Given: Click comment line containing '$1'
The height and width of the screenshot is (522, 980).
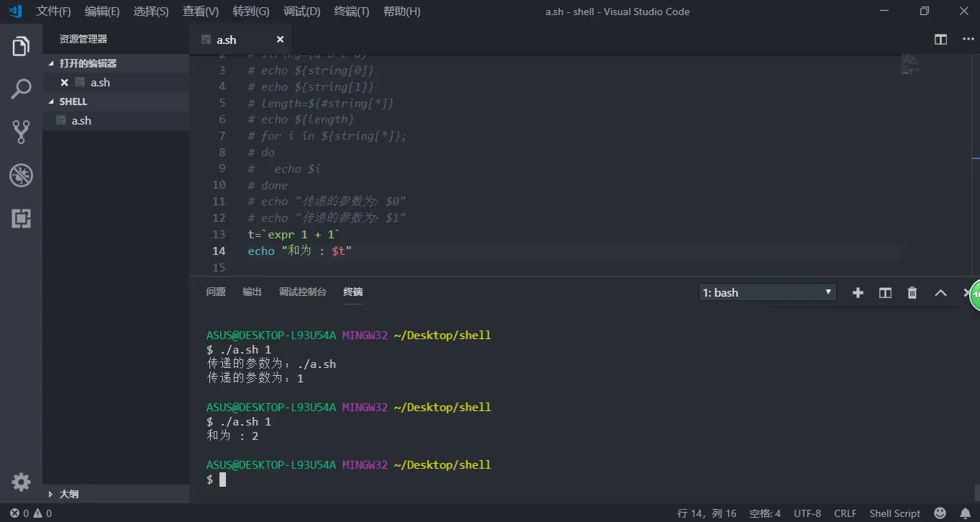Looking at the screenshot, I should click(x=327, y=218).
